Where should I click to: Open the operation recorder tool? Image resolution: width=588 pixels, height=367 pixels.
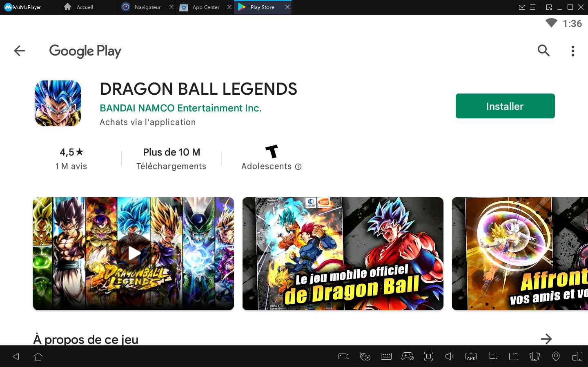click(365, 356)
